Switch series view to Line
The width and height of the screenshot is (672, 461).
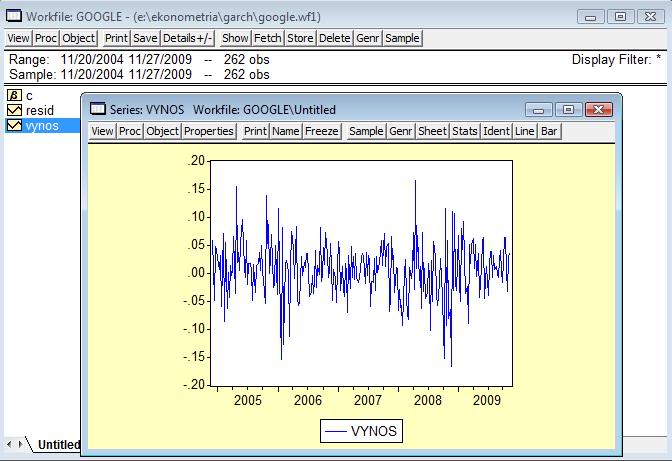(524, 131)
